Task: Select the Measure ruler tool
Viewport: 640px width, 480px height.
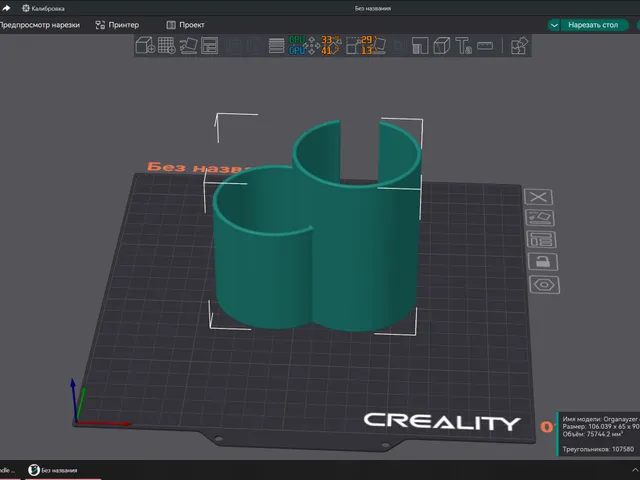Action: click(485, 46)
